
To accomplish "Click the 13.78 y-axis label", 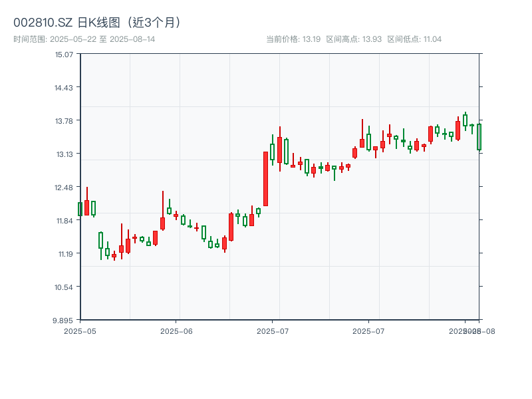I will click(x=63, y=121).
